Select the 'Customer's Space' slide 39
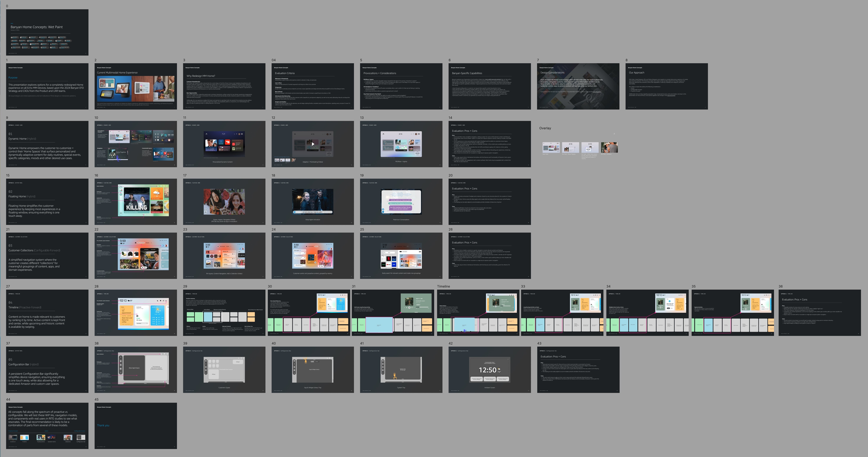The image size is (868, 457). click(224, 370)
